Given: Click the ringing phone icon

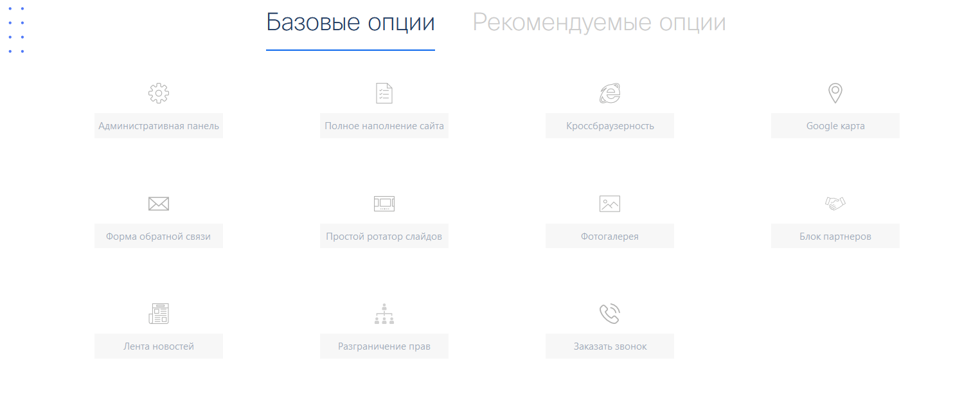Looking at the screenshot, I should click(x=609, y=314).
